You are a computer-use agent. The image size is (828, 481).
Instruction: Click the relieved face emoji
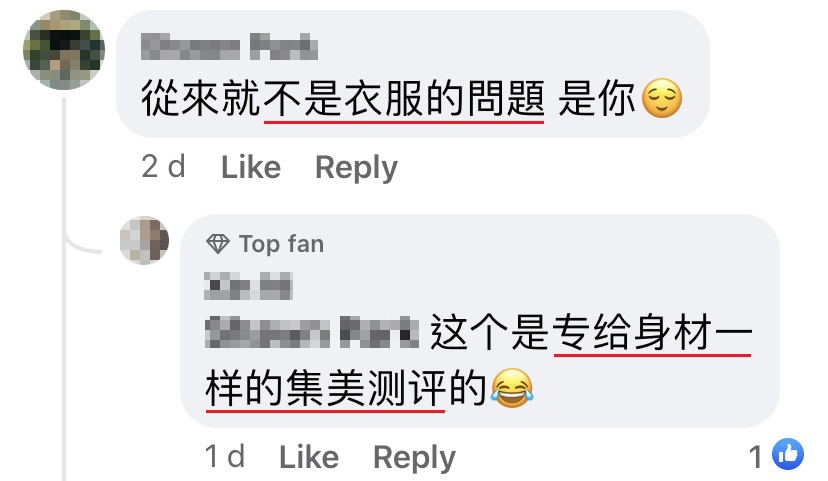pyautogui.click(x=662, y=98)
